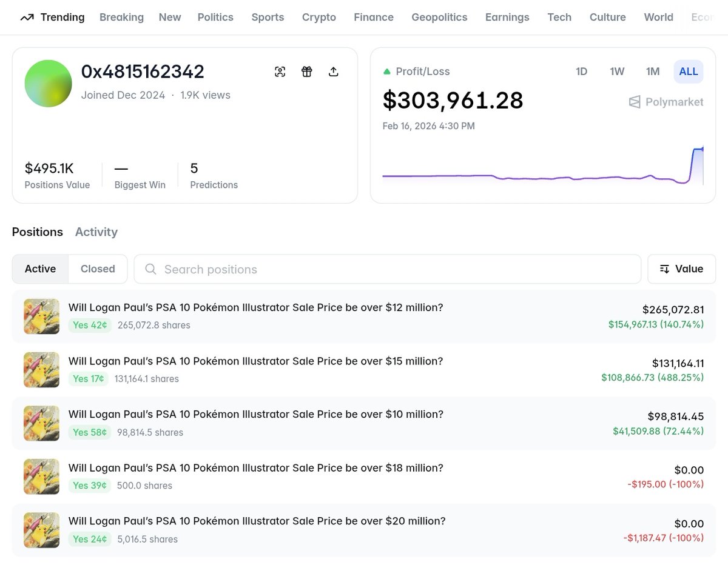Open Trending category tab

(x=52, y=17)
